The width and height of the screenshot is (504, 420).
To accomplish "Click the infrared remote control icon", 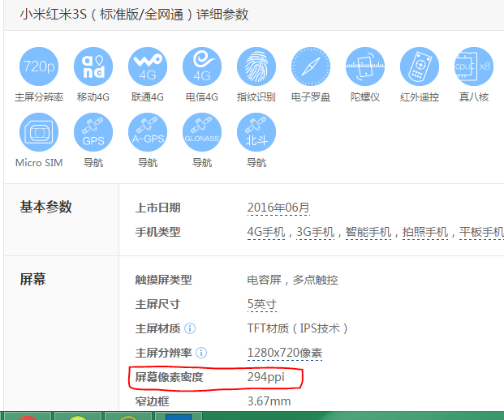I will (x=419, y=66).
